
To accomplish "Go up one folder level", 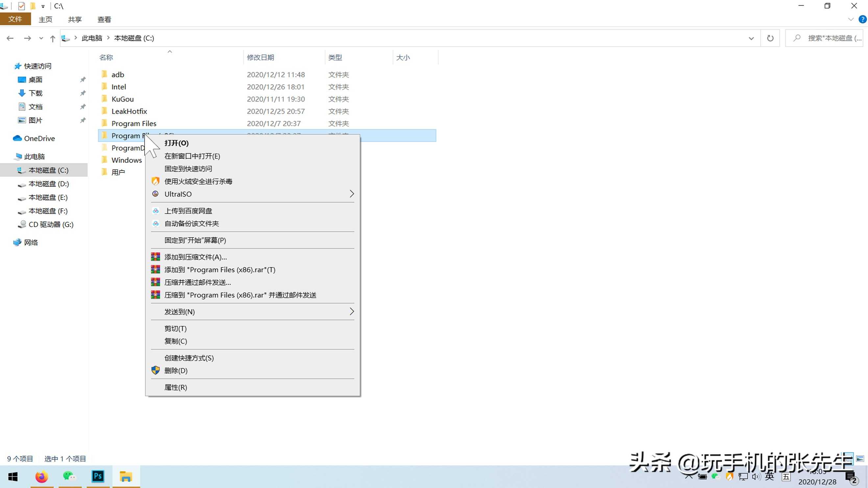I will coord(53,38).
